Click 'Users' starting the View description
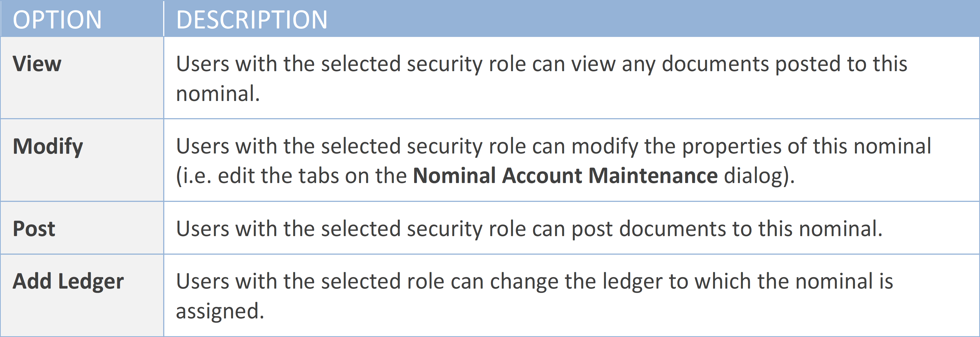This screenshot has height=337, width=980. [x=202, y=63]
